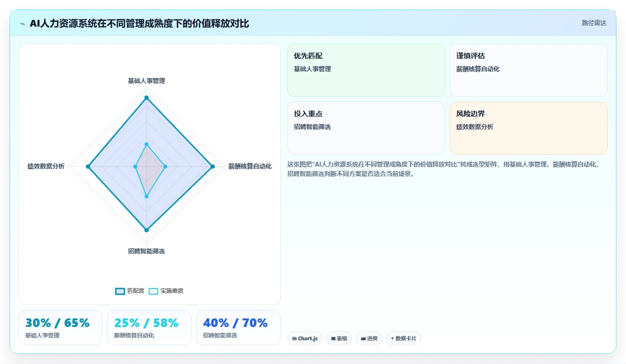626x364 pixels.
Task: Click the 25% / 58% stat card
Action: (149, 327)
